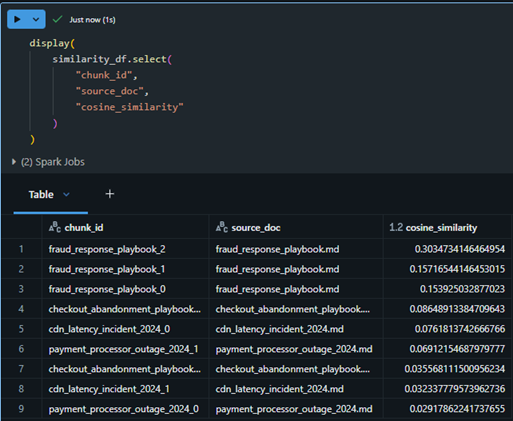This screenshot has width=513, height=421.
Task: Click string type icon beside source_doc
Action: pyautogui.click(x=222, y=227)
